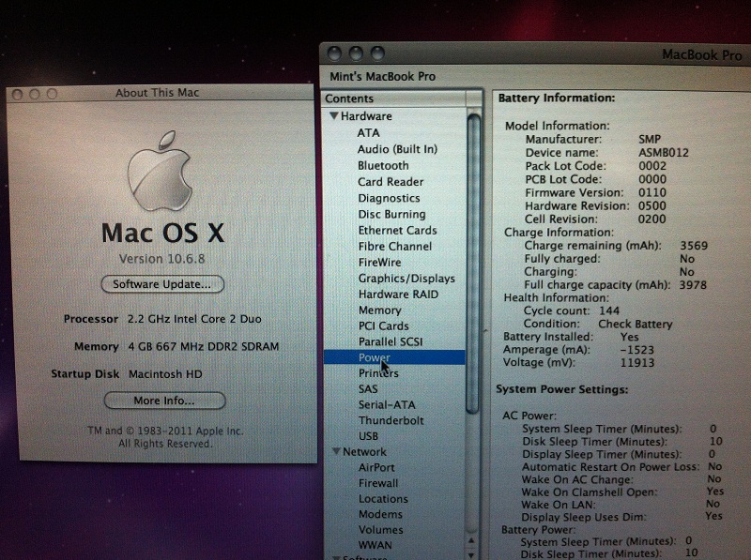Select Firewall under Network
The image size is (751, 560).
378,483
